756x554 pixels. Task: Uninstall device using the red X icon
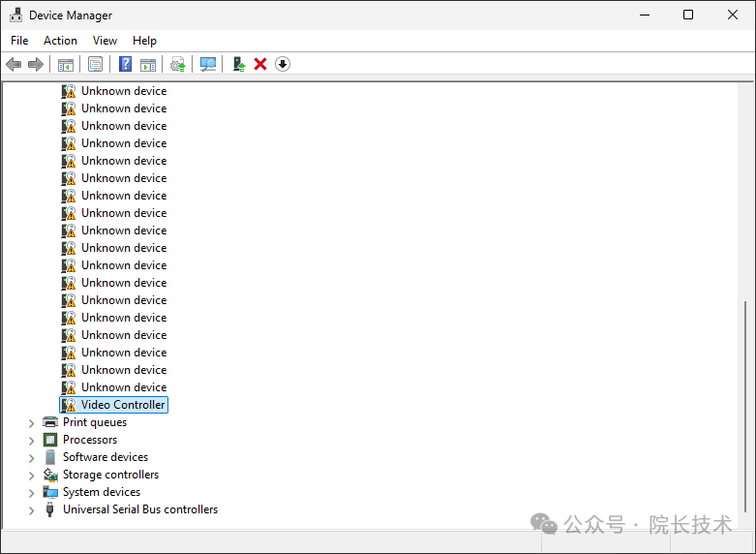tap(260, 64)
